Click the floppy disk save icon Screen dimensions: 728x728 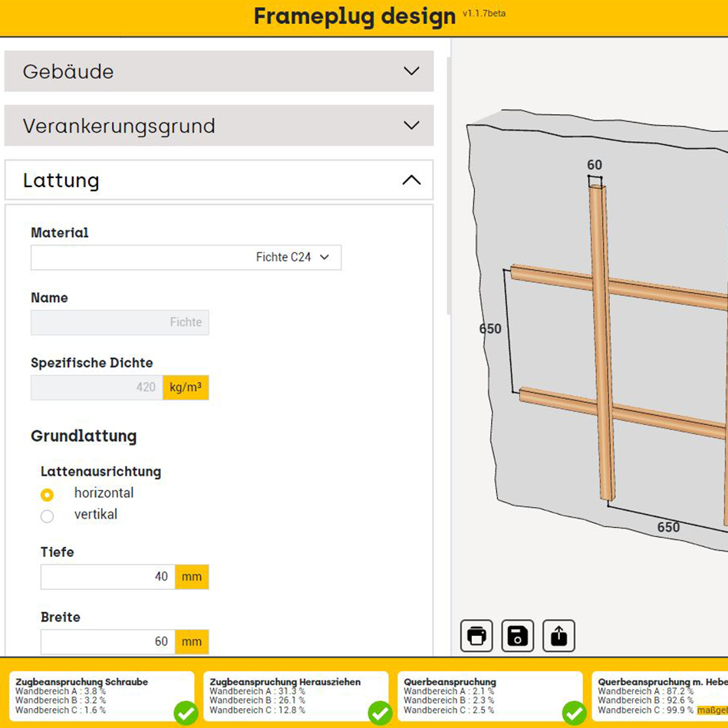click(x=518, y=636)
